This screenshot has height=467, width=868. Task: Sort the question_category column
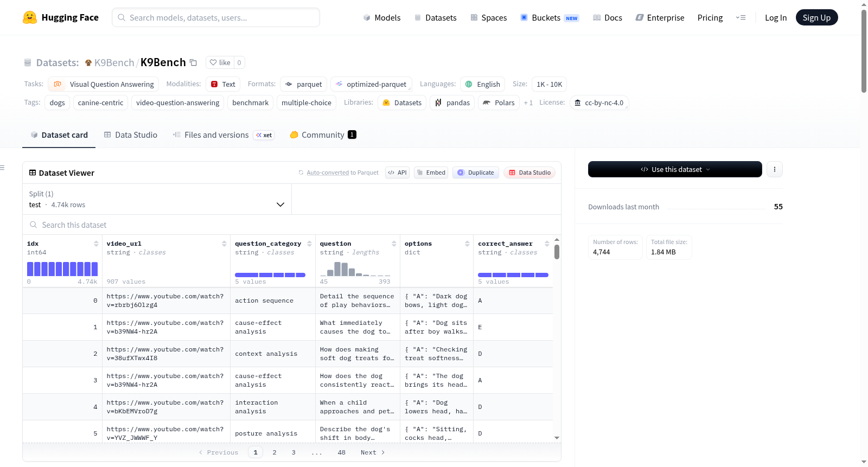(x=309, y=244)
